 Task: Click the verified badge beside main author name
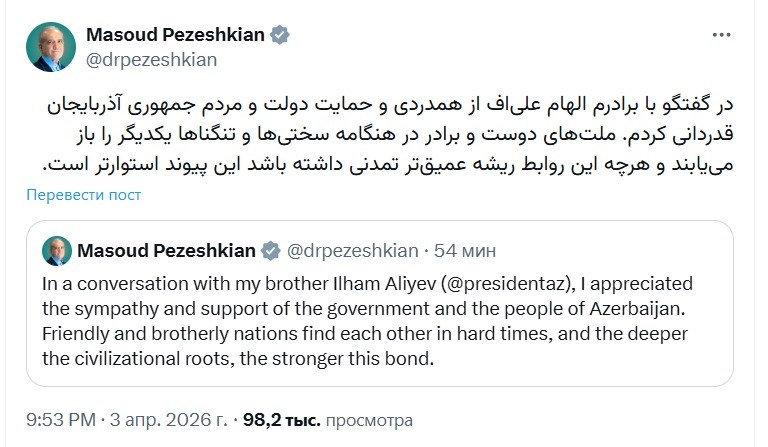pyautogui.click(x=281, y=35)
